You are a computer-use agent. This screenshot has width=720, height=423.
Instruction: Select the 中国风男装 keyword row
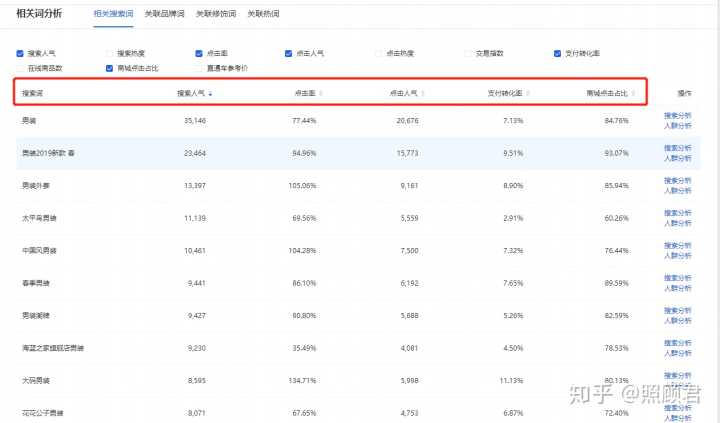coord(40,250)
